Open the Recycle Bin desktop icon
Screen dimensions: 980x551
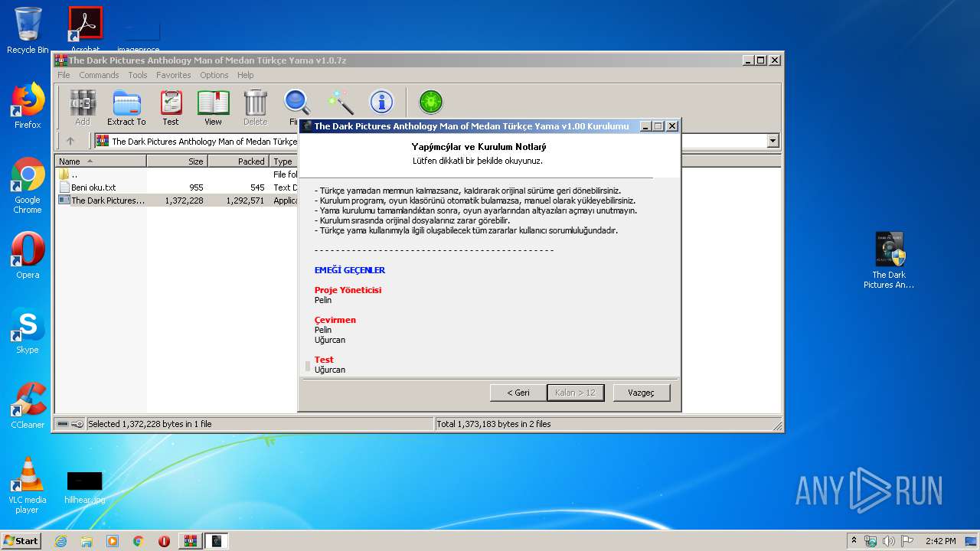(28, 31)
